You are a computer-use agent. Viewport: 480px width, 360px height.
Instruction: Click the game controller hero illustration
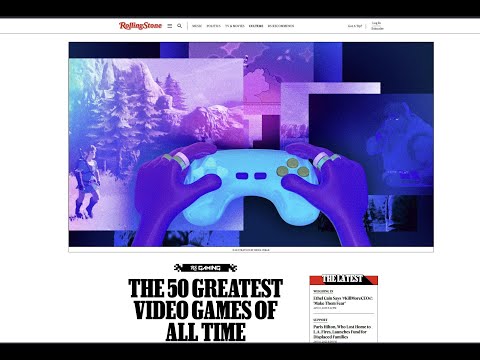coord(251,144)
